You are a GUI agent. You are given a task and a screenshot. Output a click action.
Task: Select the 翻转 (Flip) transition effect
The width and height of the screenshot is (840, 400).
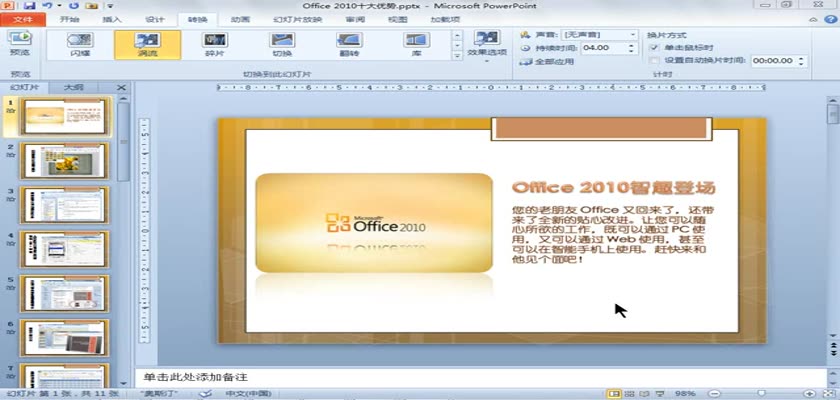[349, 45]
